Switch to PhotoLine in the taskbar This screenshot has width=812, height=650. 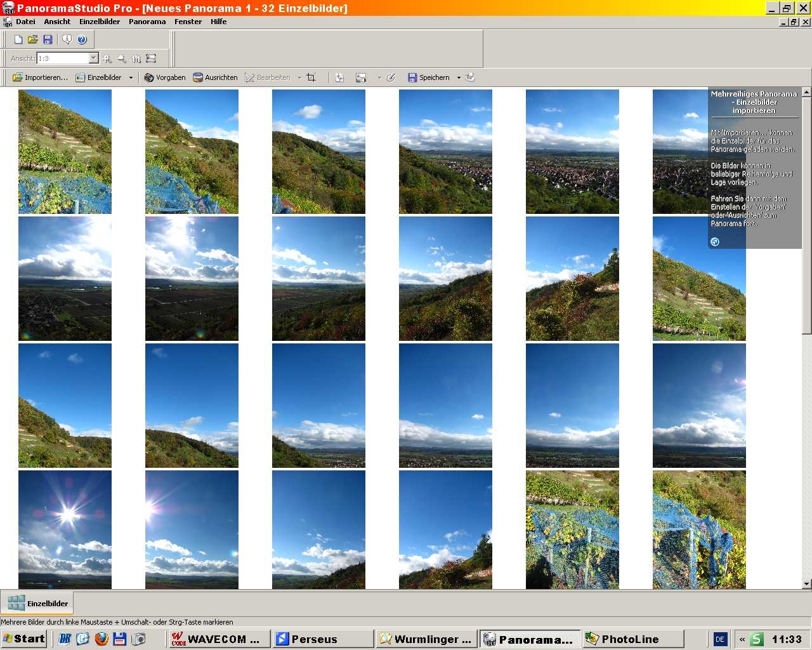pos(633,639)
